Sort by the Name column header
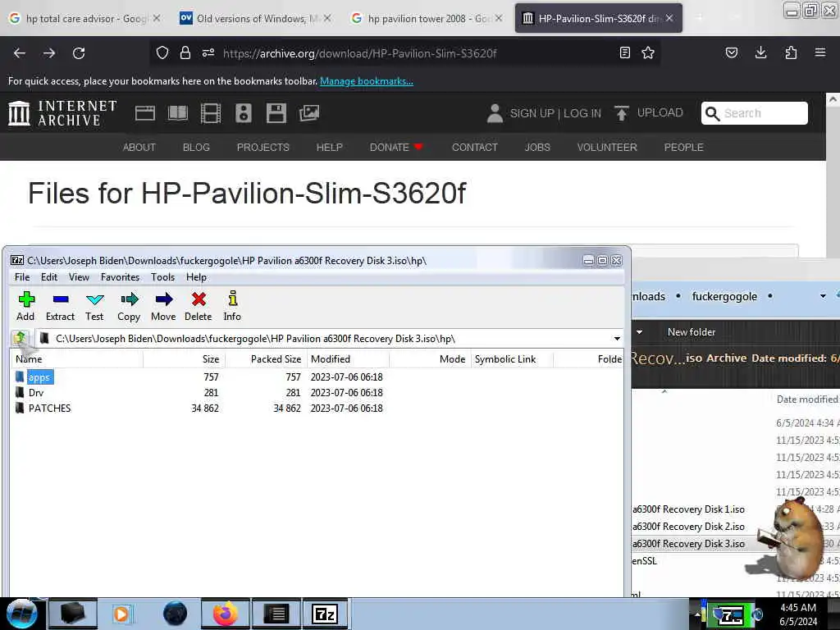Screen dimensions: 840x630 [x=76, y=359]
